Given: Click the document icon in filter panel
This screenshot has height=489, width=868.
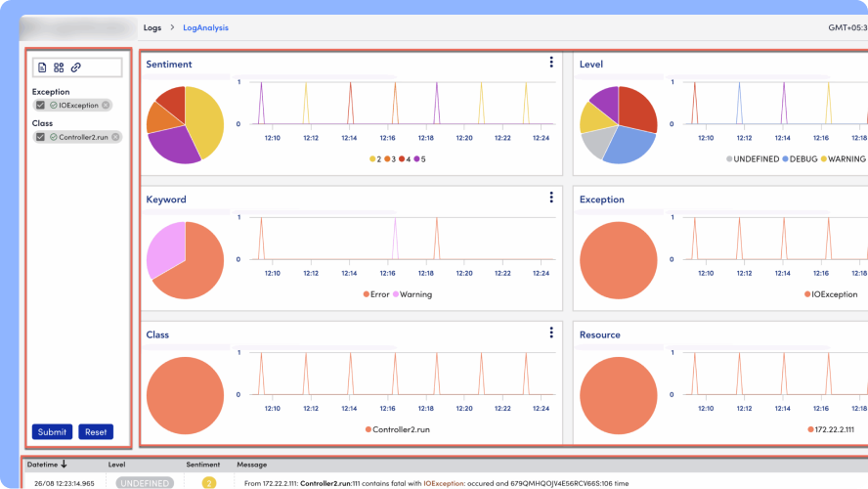Looking at the screenshot, I should tap(42, 67).
